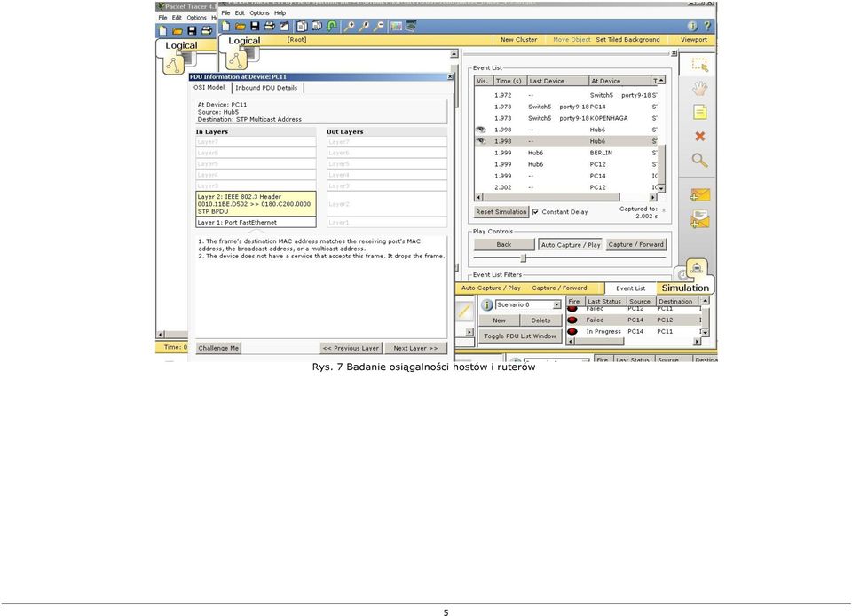Save using the front window floppy disk icon
852x616 pixels.
click(x=255, y=26)
